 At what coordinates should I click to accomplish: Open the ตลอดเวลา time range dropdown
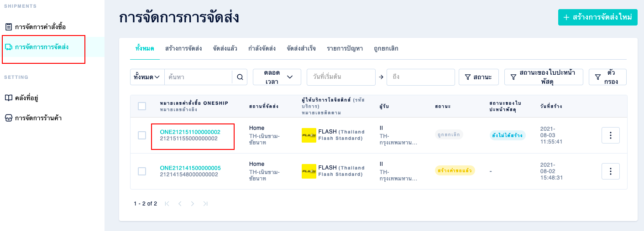(277, 77)
